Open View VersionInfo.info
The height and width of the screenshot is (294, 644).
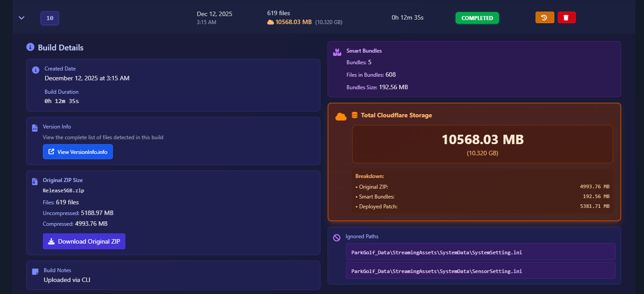tap(78, 152)
